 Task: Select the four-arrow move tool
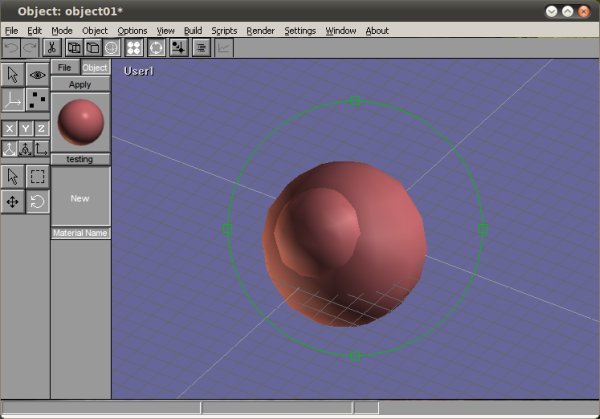click(13, 202)
